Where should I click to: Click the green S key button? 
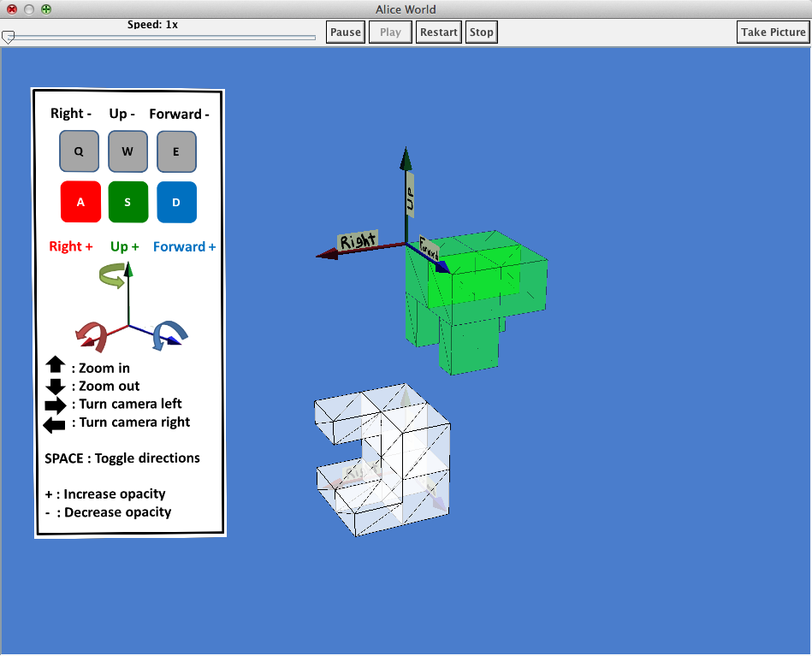click(x=128, y=202)
